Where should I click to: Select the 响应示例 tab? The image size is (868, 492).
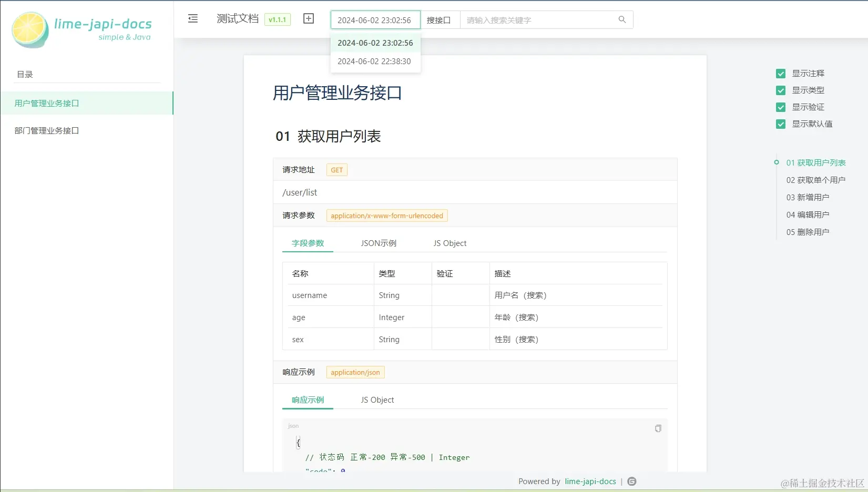pos(308,400)
